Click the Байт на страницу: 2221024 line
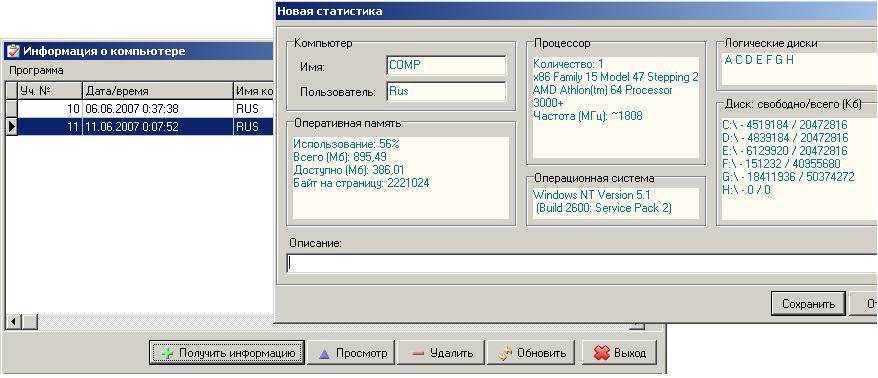Screen dimensions: 878x378 (x=361, y=183)
